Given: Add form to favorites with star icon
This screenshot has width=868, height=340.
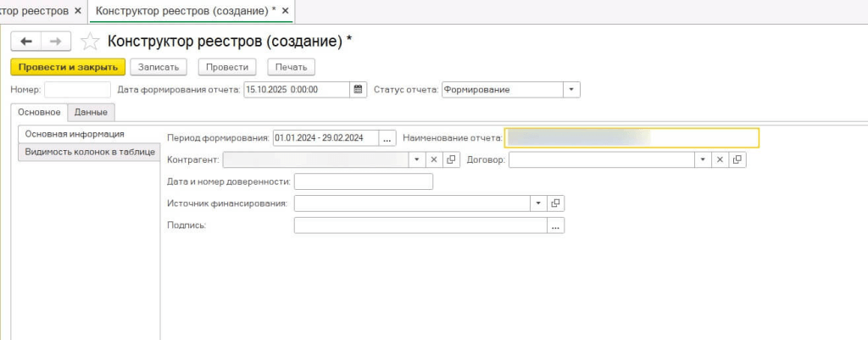Looking at the screenshot, I should (x=90, y=42).
